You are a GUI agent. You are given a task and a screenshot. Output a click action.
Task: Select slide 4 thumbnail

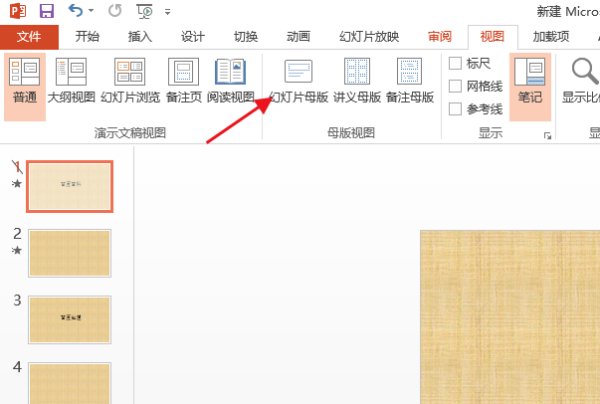70,383
